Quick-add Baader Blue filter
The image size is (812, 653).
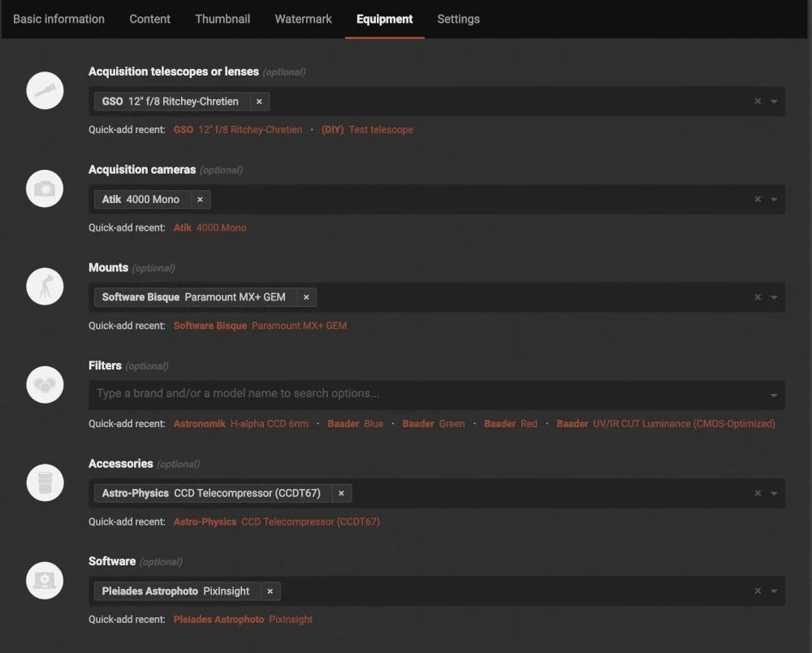tap(356, 424)
